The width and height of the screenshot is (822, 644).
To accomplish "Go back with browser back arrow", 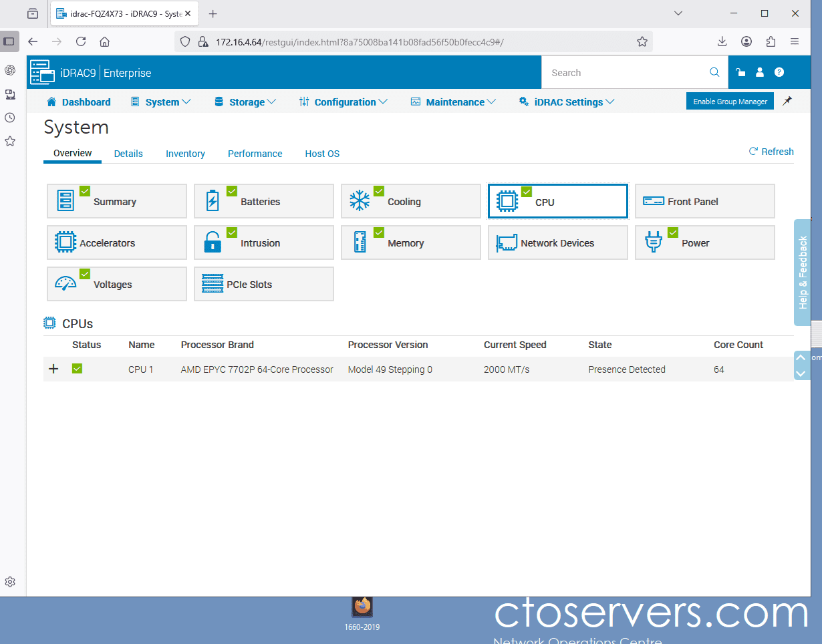I will click(x=33, y=41).
